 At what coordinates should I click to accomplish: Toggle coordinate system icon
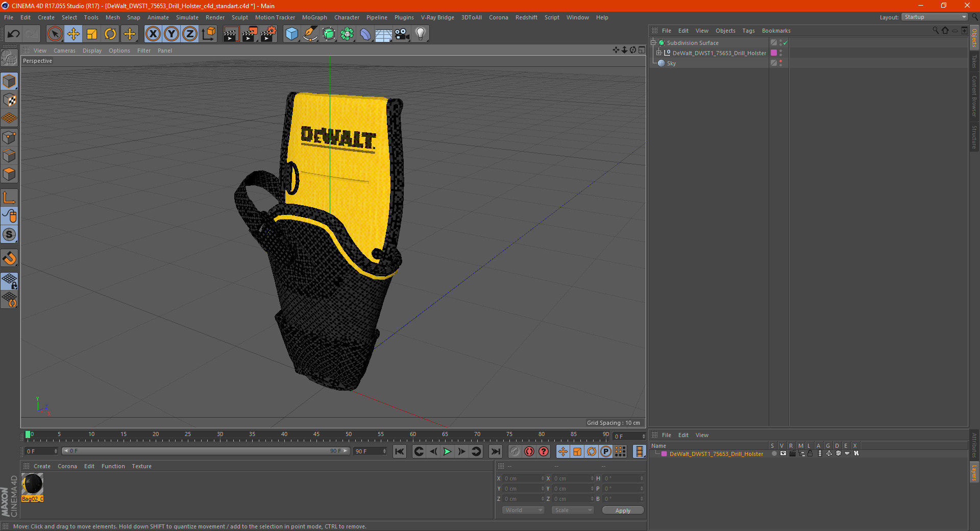tap(208, 34)
